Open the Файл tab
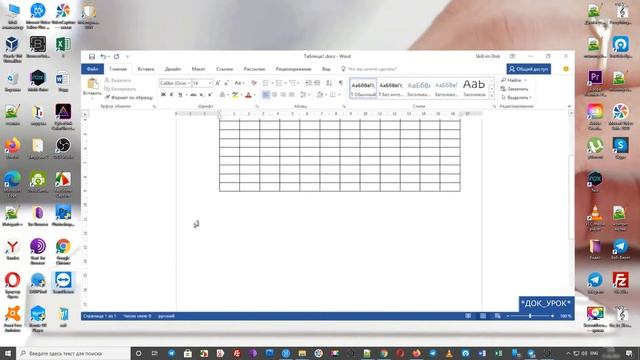This screenshot has height=360, width=640. [x=92, y=69]
